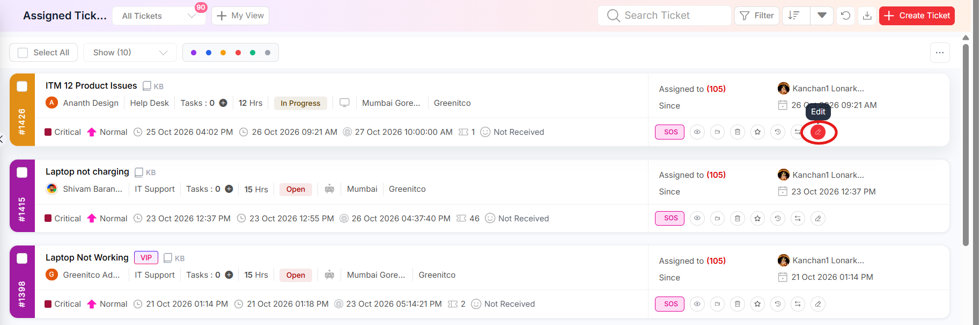Click Create Ticket button
This screenshot has width=980, height=325.
coord(917,16)
